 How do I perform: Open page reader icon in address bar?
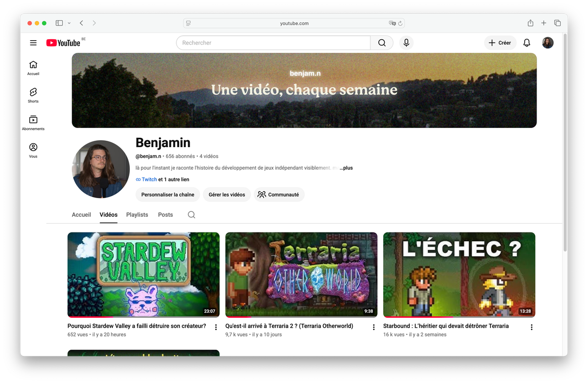click(188, 23)
